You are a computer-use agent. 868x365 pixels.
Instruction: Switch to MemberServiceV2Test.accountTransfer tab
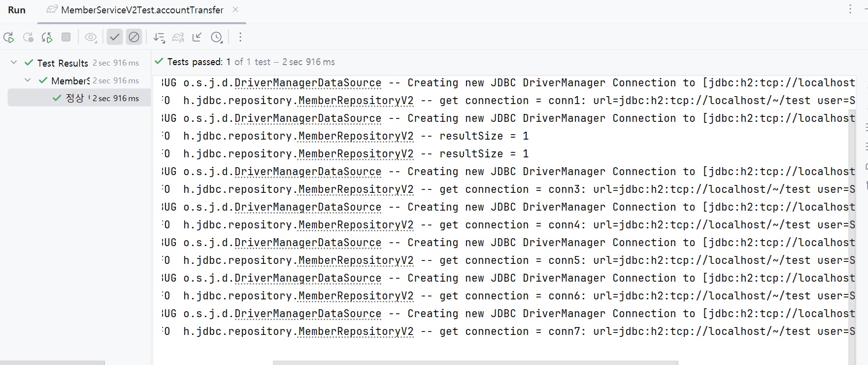[x=142, y=10]
